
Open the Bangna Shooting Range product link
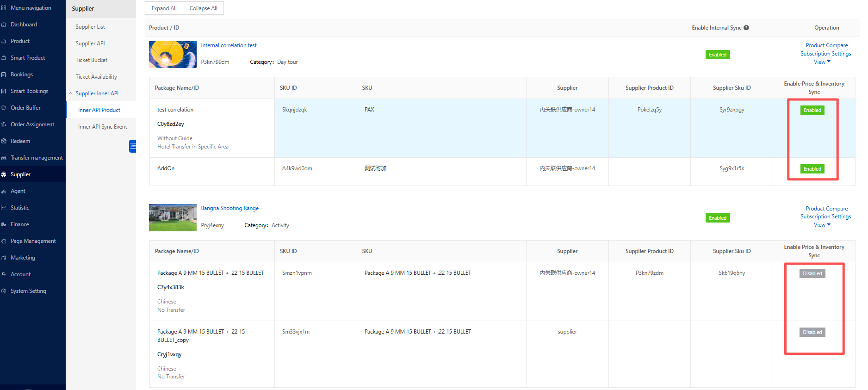pyautogui.click(x=229, y=208)
